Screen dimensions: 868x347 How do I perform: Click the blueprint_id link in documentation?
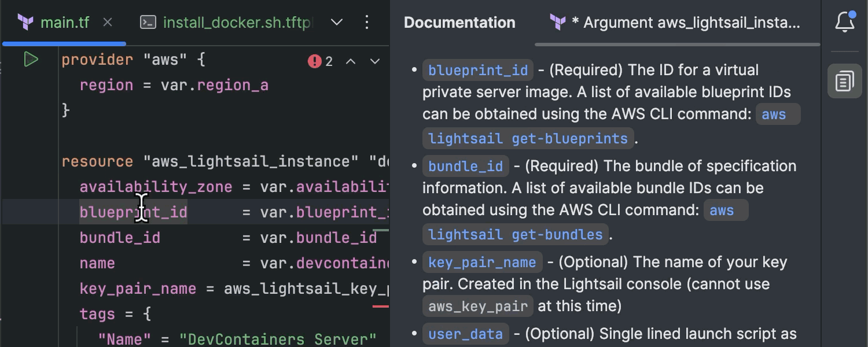[478, 71]
